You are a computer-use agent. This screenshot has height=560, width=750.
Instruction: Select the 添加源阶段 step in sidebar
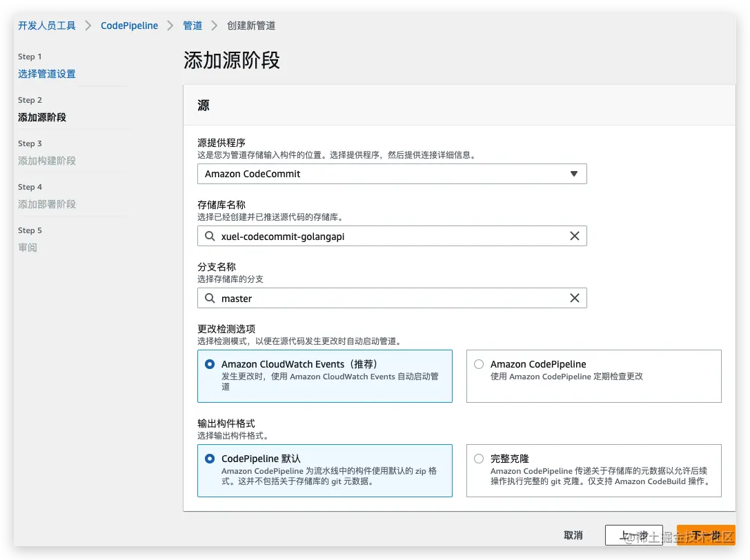[42, 117]
